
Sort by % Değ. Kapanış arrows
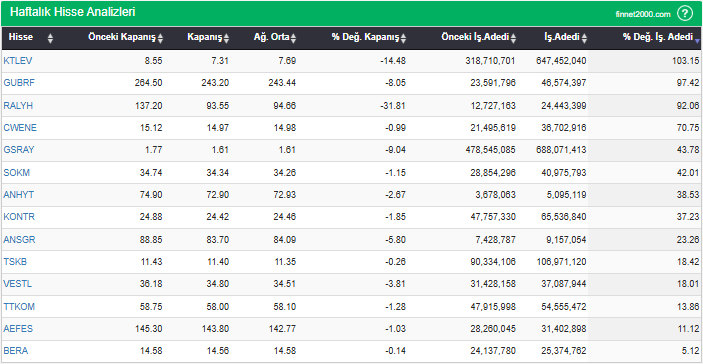pos(404,39)
